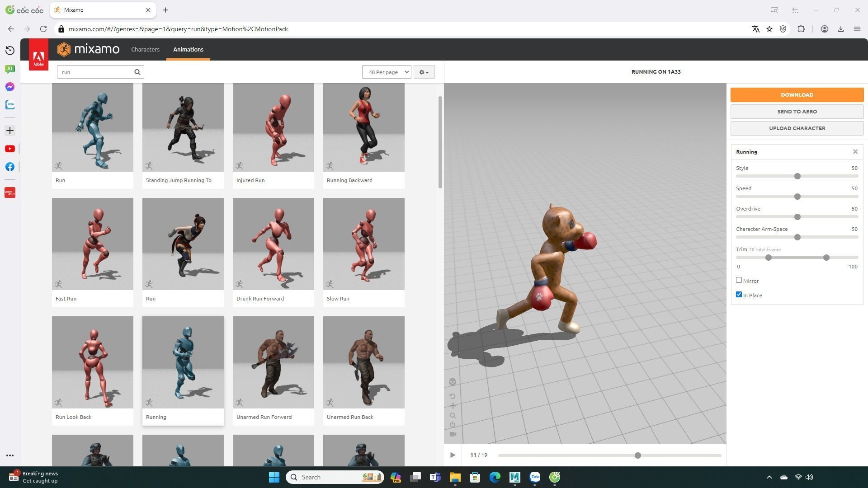Open a new browser tab
The width and height of the screenshot is (868, 488).
[x=165, y=10]
